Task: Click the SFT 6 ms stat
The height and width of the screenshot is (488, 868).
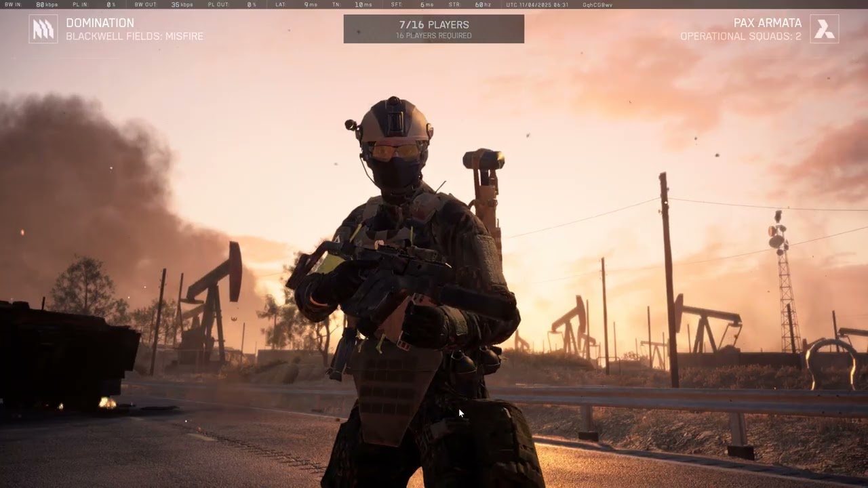Action: [x=412, y=5]
